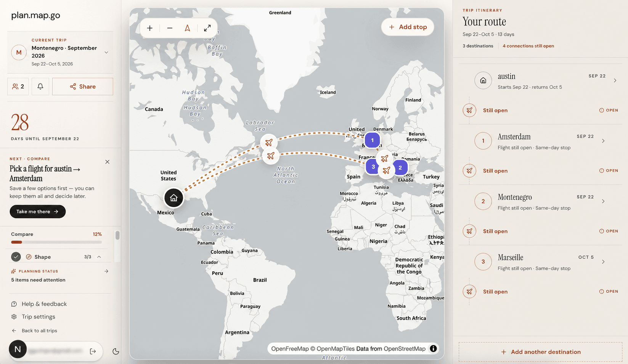This screenshot has width=628, height=364.
Task: Sign out using the logout icon
Action: [93, 351]
